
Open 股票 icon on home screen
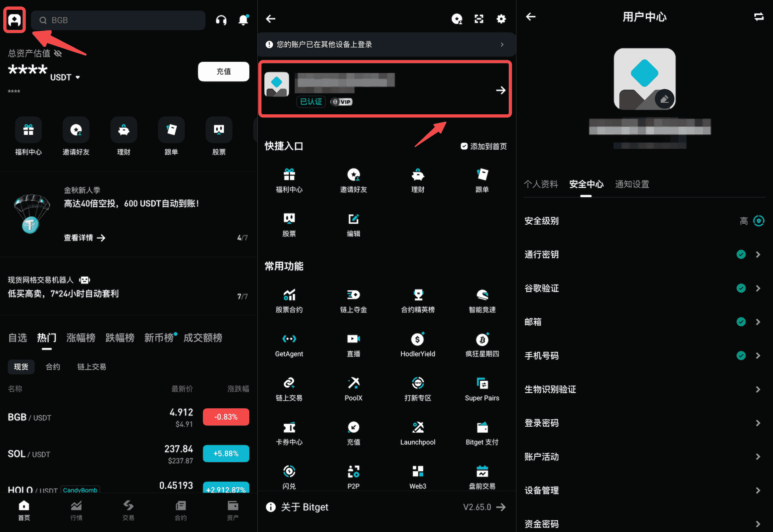click(219, 130)
